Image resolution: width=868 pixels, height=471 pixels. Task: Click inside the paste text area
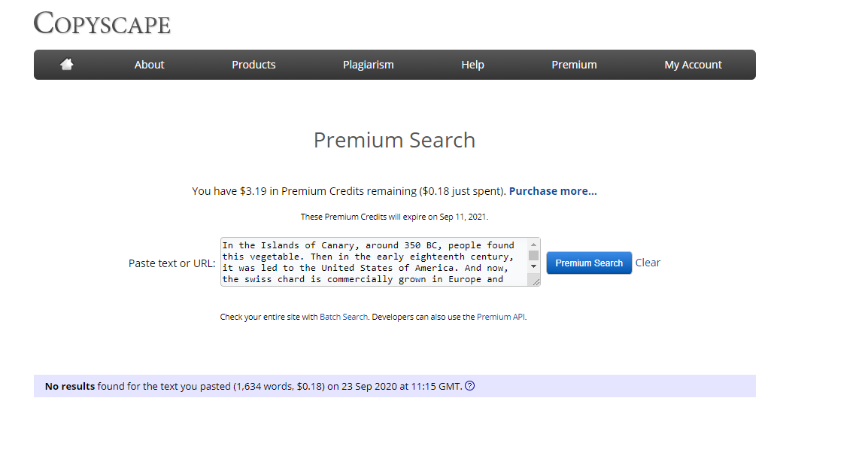pyautogui.click(x=375, y=262)
